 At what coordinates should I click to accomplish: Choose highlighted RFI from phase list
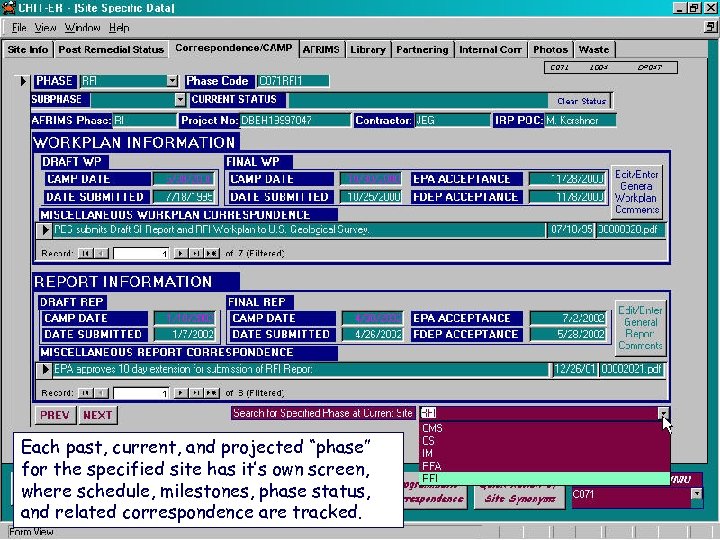pos(544,478)
